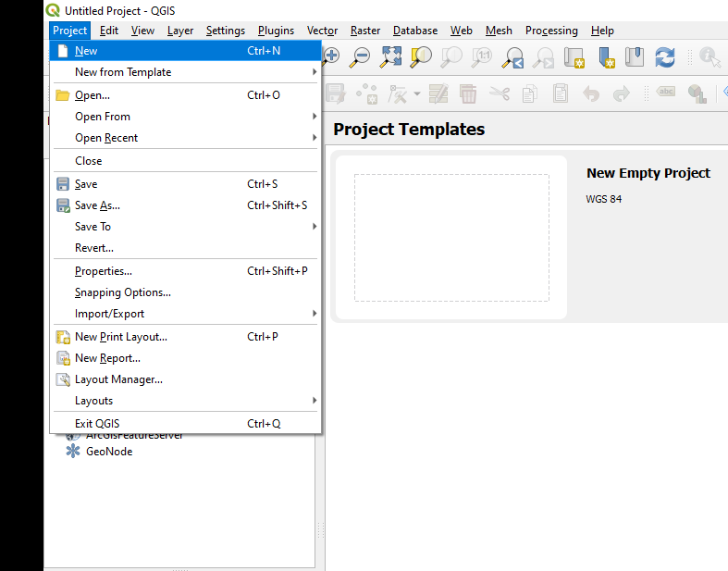Open the Web menu
This screenshot has width=728, height=571.
pyautogui.click(x=461, y=31)
